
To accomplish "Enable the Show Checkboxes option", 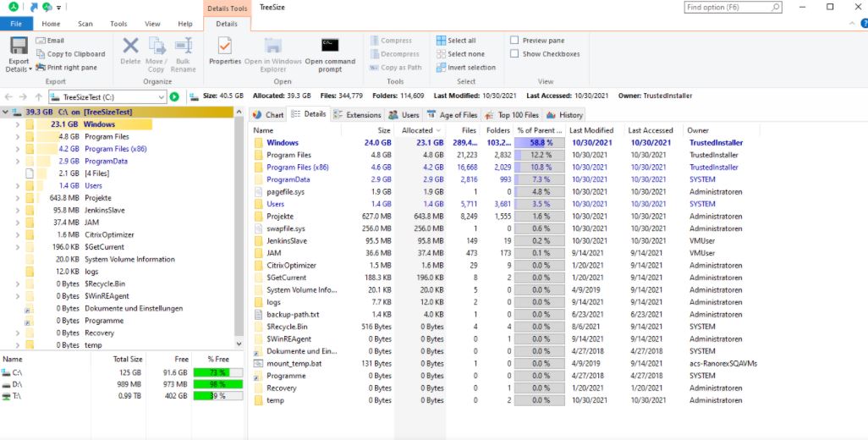I will tap(514, 53).
